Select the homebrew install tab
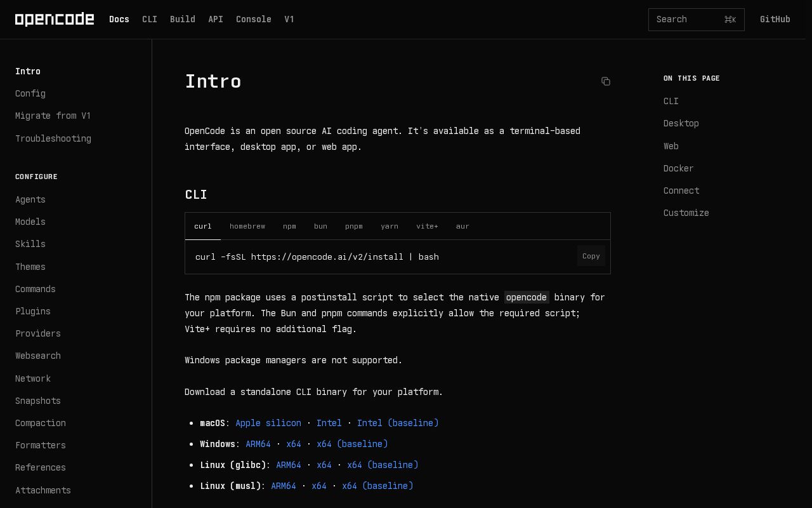This screenshot has height=508, width=812. click(247, 226)
